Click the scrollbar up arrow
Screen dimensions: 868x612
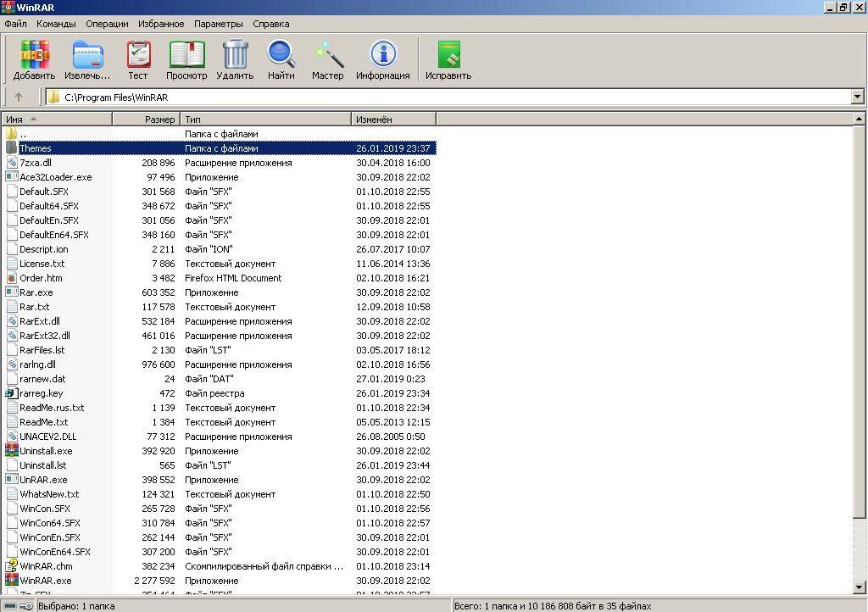coord(859,119)
